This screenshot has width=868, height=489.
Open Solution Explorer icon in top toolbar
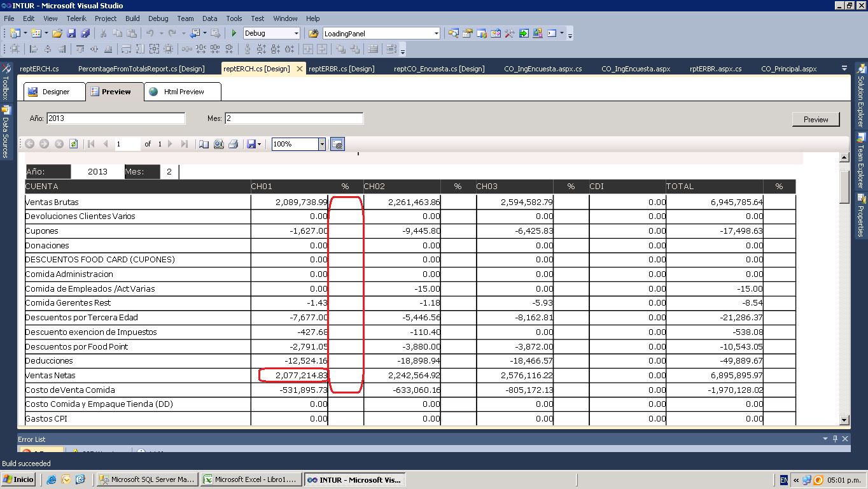point(453,33)
